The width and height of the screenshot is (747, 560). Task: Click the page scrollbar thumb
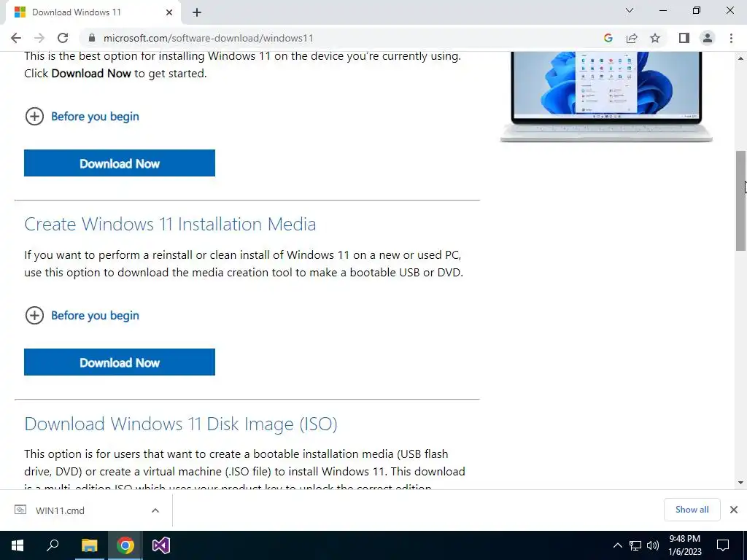point(740,201)
